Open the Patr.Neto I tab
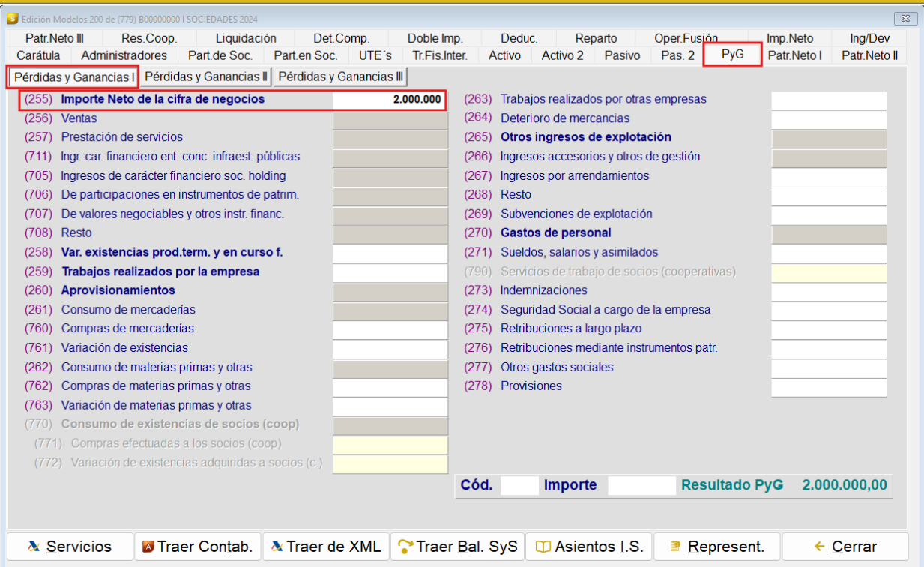 (x=794, y=55)
